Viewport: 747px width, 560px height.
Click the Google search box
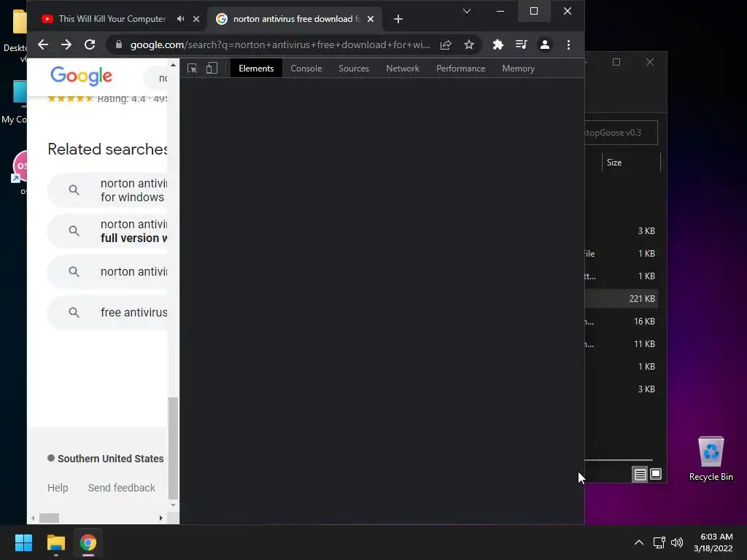[x=156, y=77]
